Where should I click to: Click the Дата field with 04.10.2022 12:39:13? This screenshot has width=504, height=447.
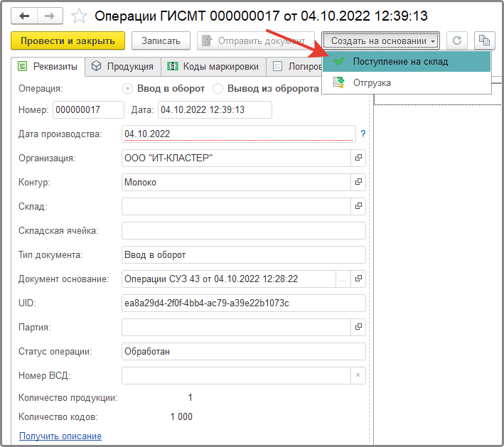pos(215,109)
